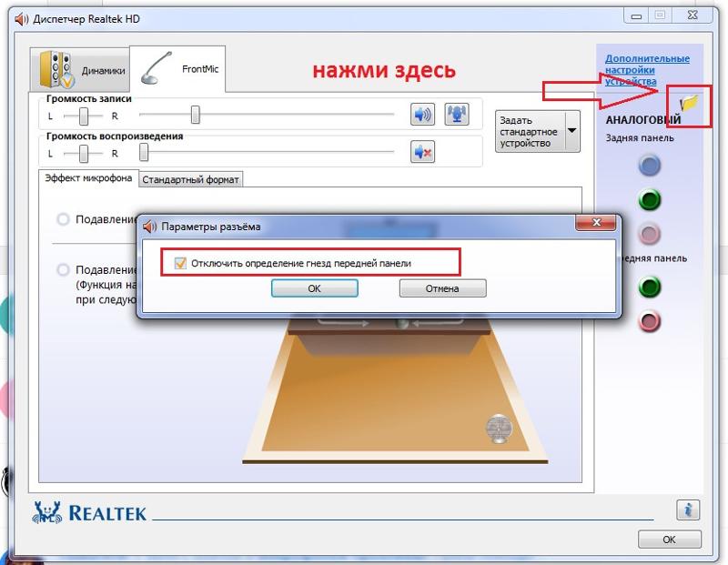Uncheck disable front panel jack detection
Viewport: 728px width, 565px height.
pos(180,263)
